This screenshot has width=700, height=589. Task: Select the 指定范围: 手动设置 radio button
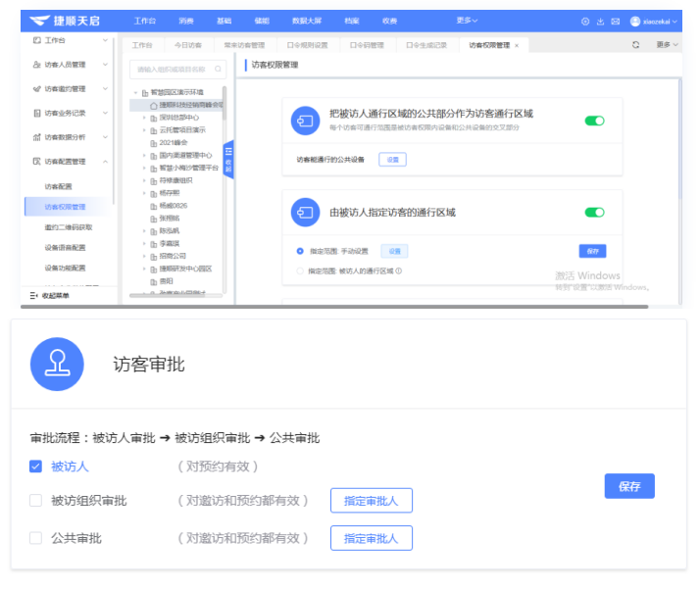coord(300,251)
